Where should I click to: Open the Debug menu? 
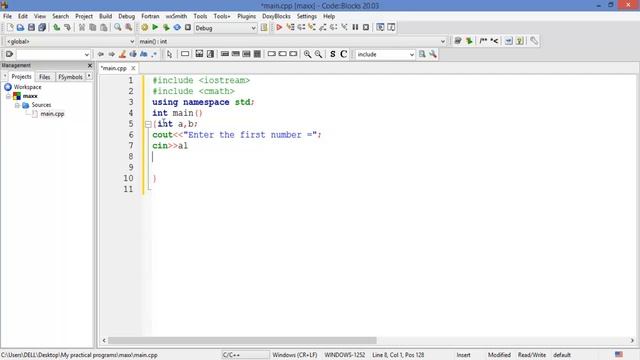(127, 16)
